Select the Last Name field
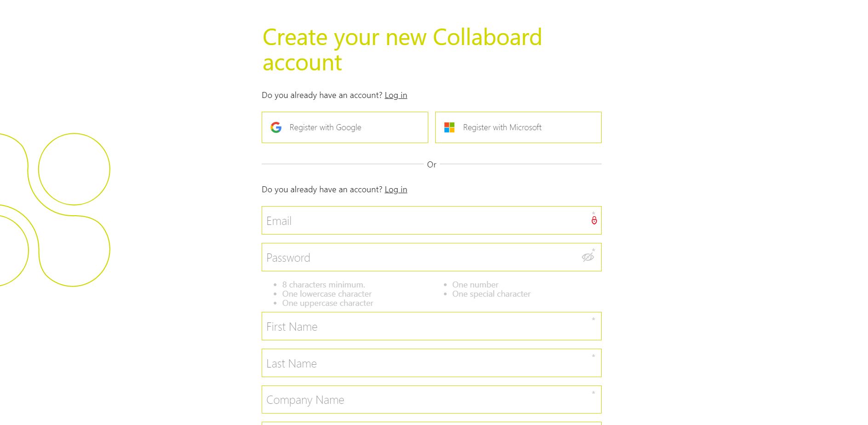This screenshot has width=868, height=425. pos(414,363)
